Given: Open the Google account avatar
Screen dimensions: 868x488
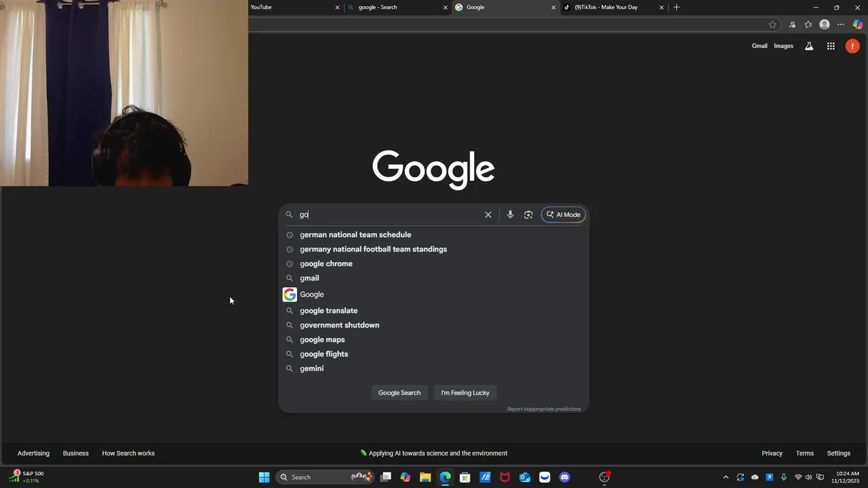Looking at the screenshot, I should (x=852, y=46).
